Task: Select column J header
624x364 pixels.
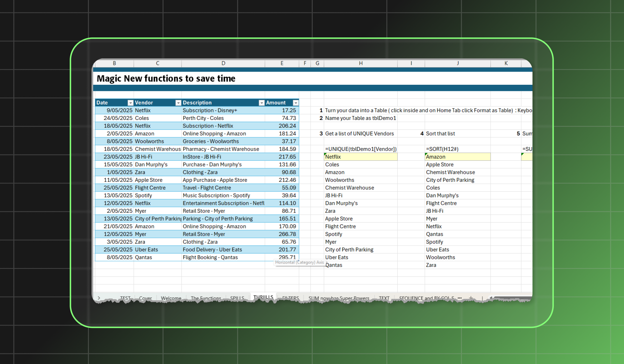Action: [458, 63]
